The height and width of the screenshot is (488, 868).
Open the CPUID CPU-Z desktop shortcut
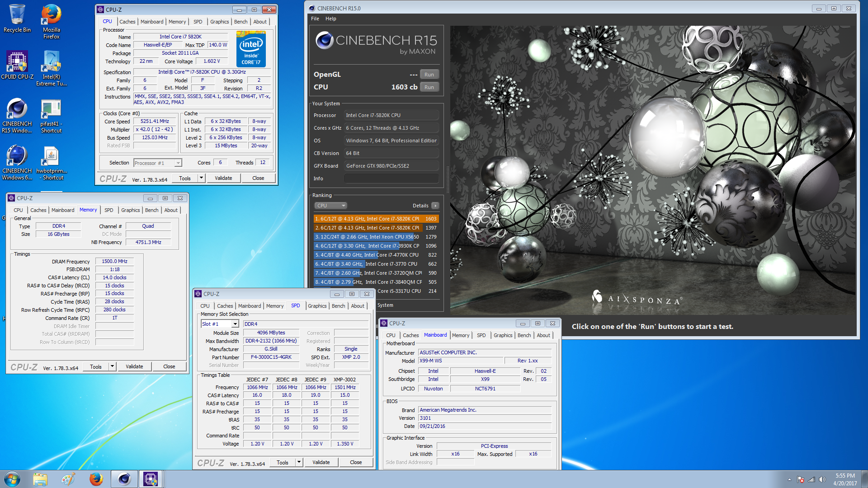(17, 66)
